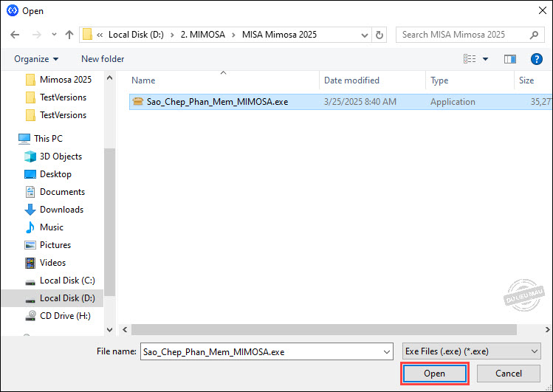Open Desktop in navigation pane
553x392 pixels.
pos(48,174)
